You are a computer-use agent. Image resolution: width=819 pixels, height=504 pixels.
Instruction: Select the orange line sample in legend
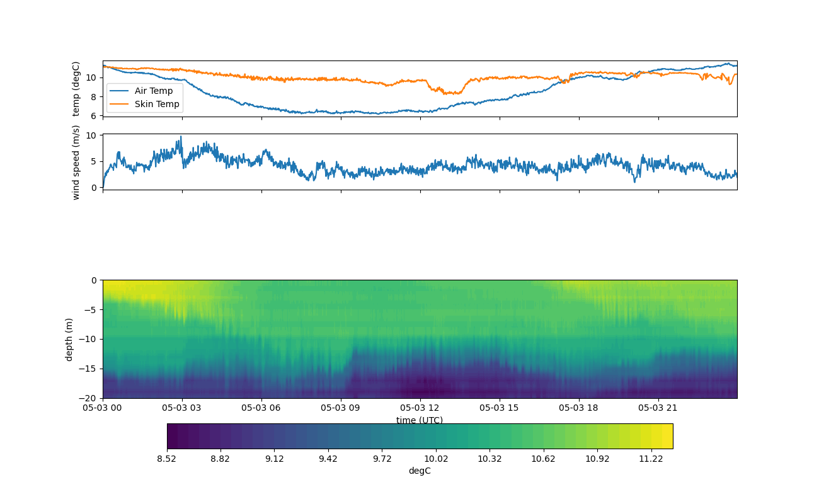coord(119,104)
